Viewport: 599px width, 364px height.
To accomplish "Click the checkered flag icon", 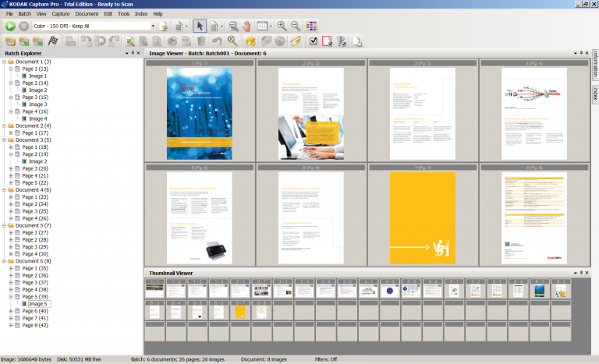I will click(53, 41).
